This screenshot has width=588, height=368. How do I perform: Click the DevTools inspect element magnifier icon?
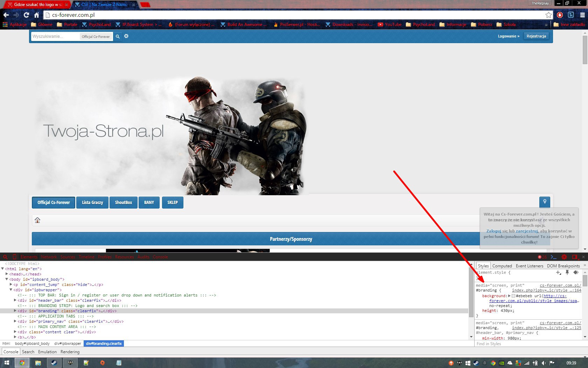coord(5,257)
